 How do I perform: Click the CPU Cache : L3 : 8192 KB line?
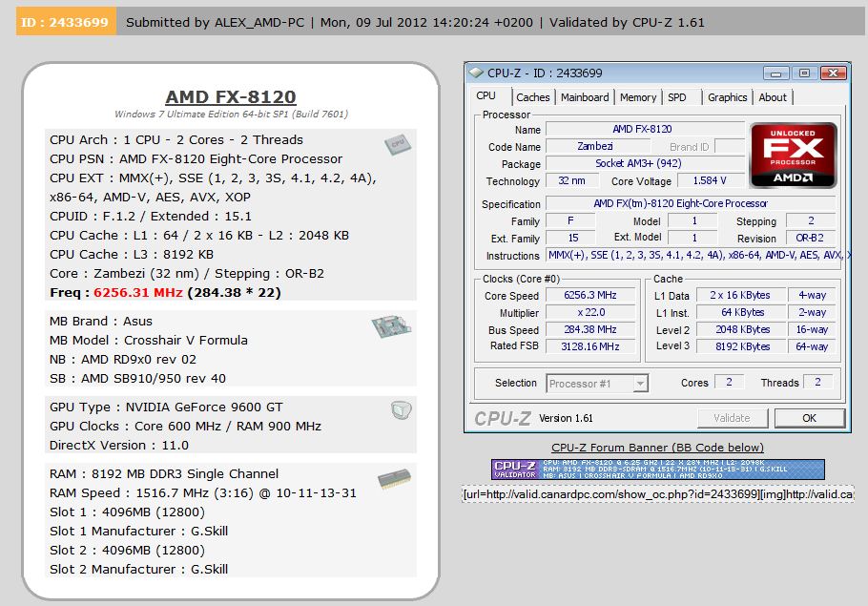click(x=132, y=254)
